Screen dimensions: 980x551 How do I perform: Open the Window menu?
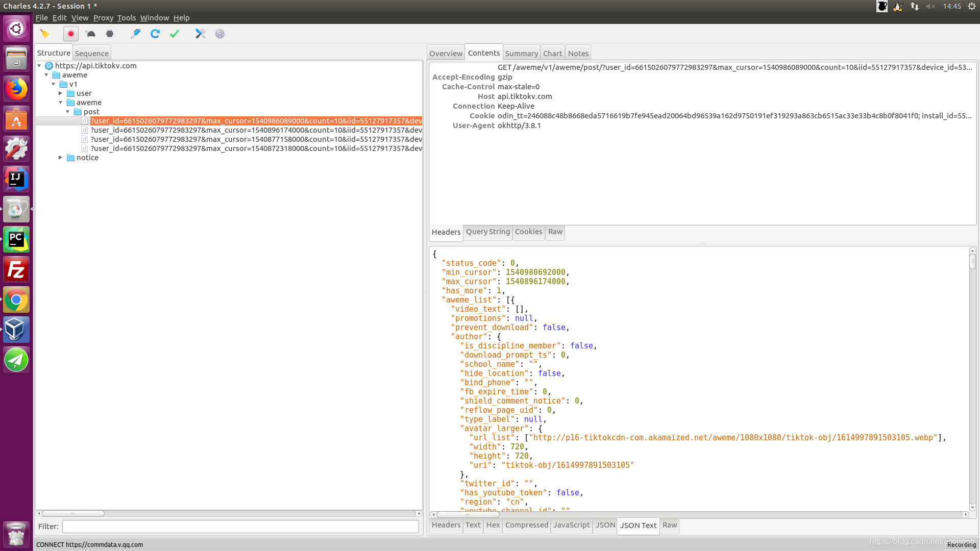[x=155, y=18]
